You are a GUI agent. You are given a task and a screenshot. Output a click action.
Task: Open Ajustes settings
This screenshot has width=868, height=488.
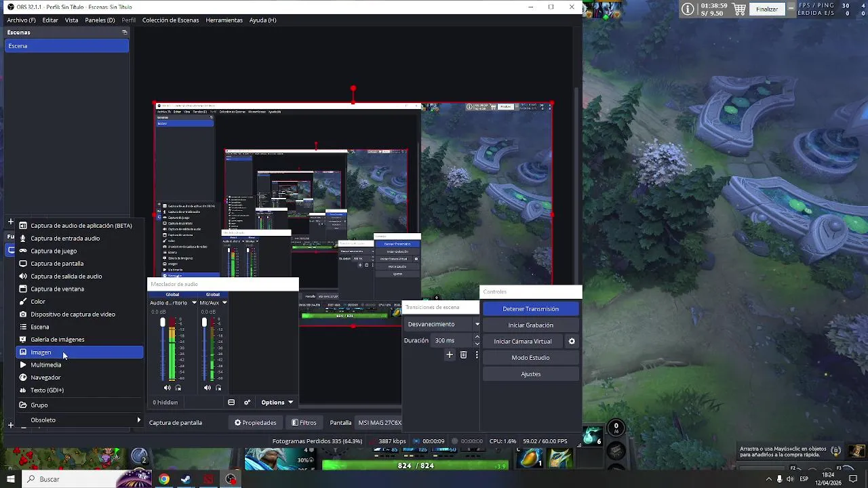click(530, 374)
